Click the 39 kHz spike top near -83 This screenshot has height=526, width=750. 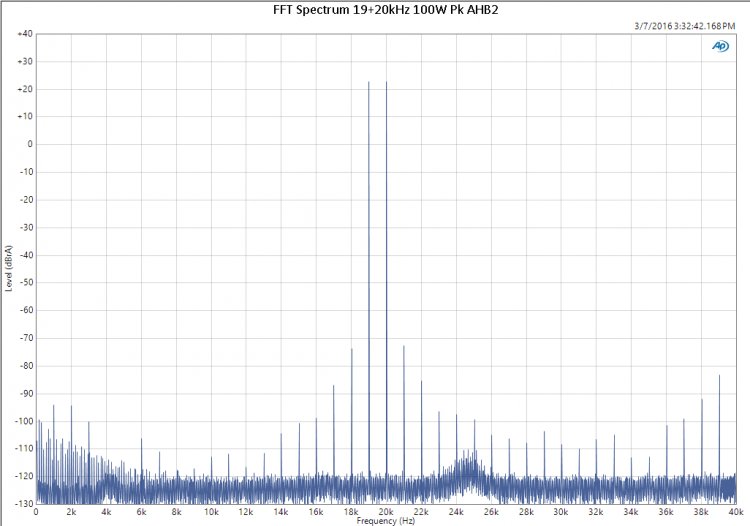click(x=719, y=376)
